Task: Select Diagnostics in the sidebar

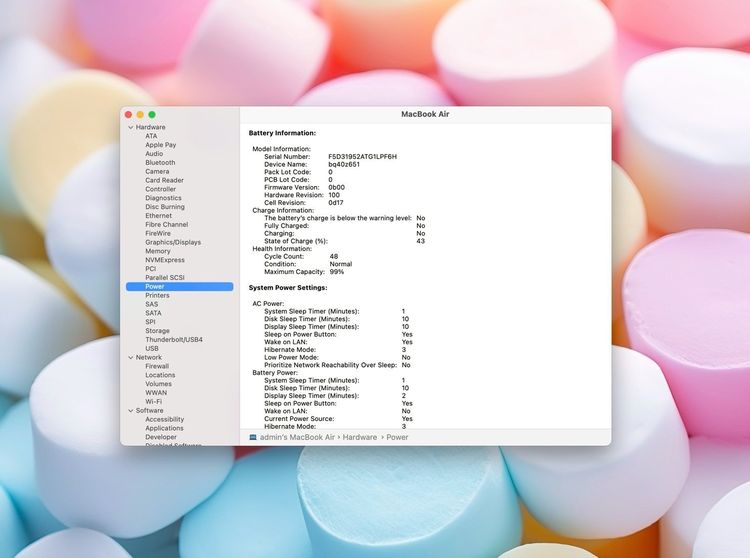Action: pyautogui.click(x=164, y=198)
